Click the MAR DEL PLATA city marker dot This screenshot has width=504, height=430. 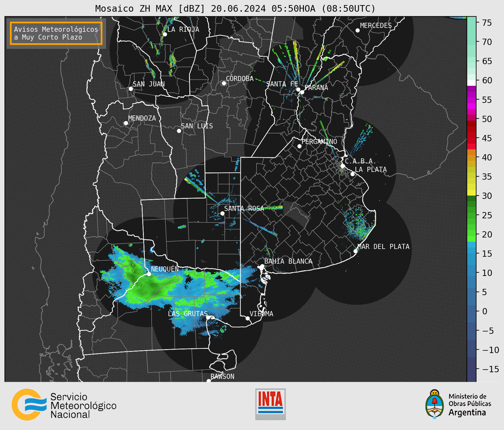point(356,251)
